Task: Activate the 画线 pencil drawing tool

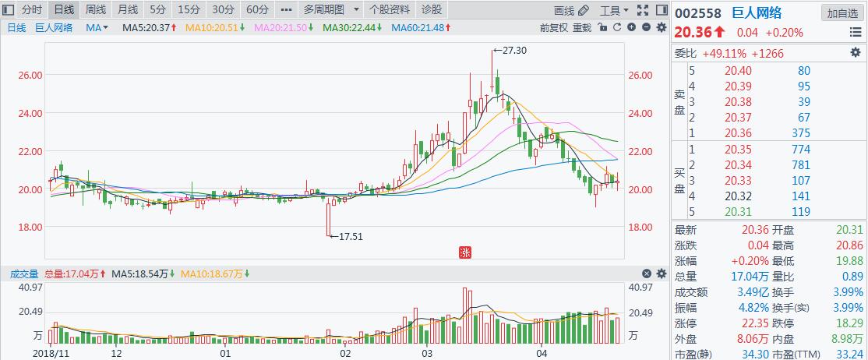Action: point(571,10)
